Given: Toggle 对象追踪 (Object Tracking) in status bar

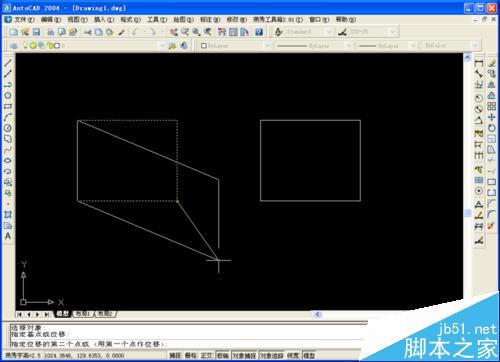Looking at the screenshot, I should [x=272, y=355].
